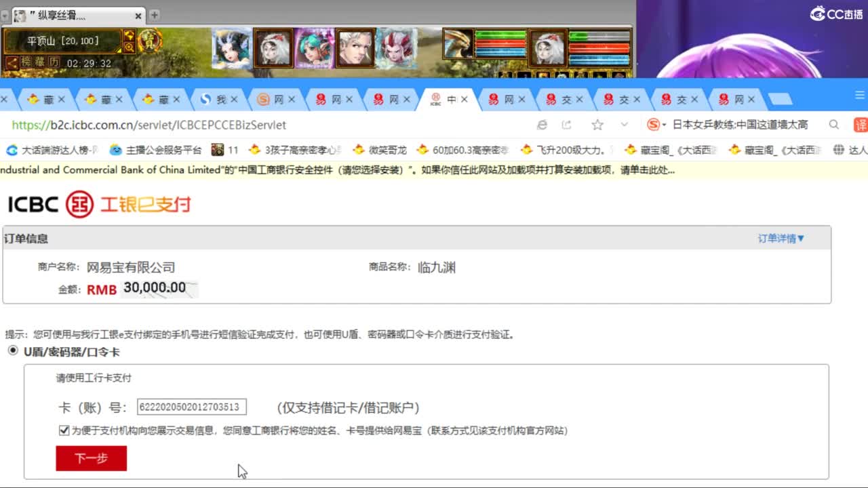
Task: Close the 我 Sogou browser tab
Action: (x=234, y=100)
